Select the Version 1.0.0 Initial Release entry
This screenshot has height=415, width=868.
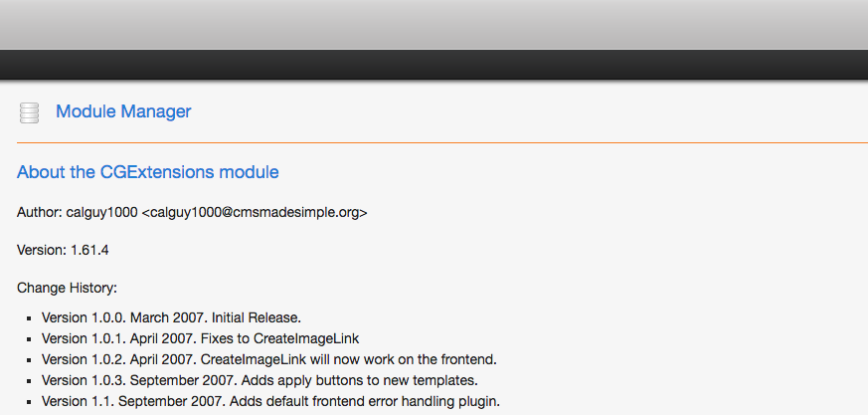point(171,317)
